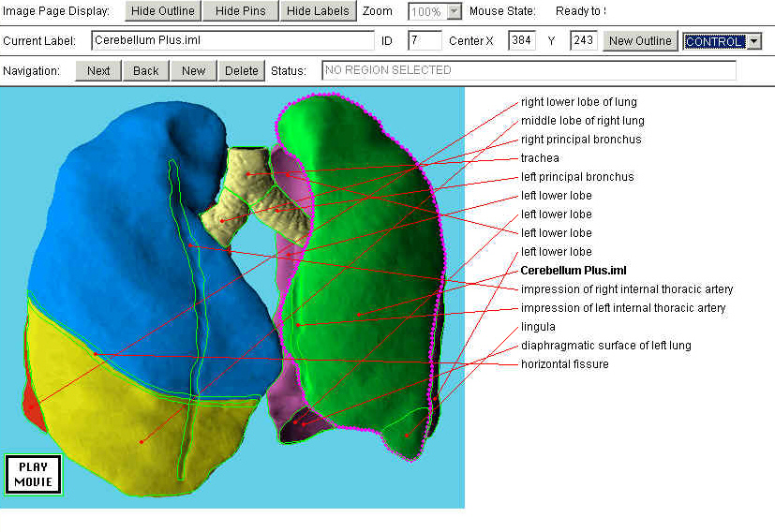Hide the image labels
The width and height of the screenshot is (775, 532).
pyautogui.click(x=317, y=11)
